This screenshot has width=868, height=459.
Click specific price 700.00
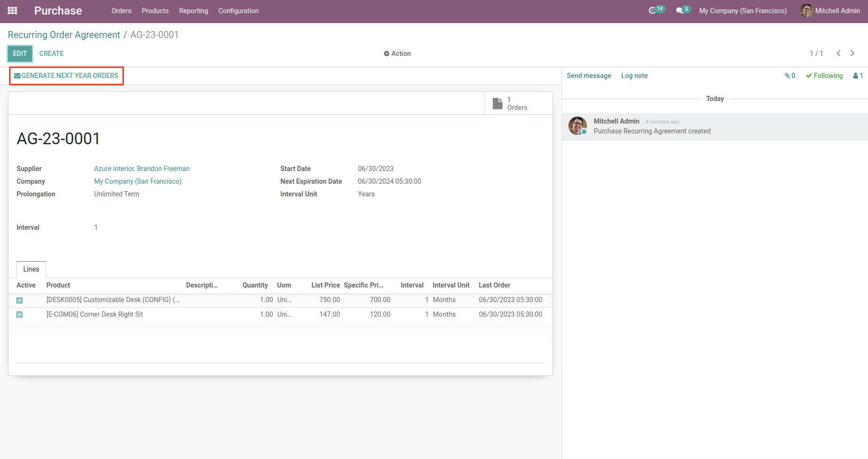tap(380, 300)
